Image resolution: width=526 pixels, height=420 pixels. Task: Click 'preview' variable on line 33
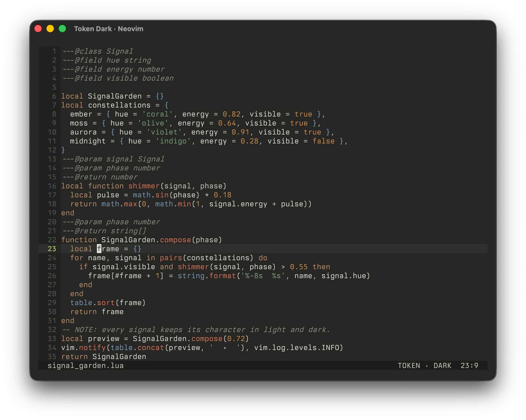click(x=104, y=339)
